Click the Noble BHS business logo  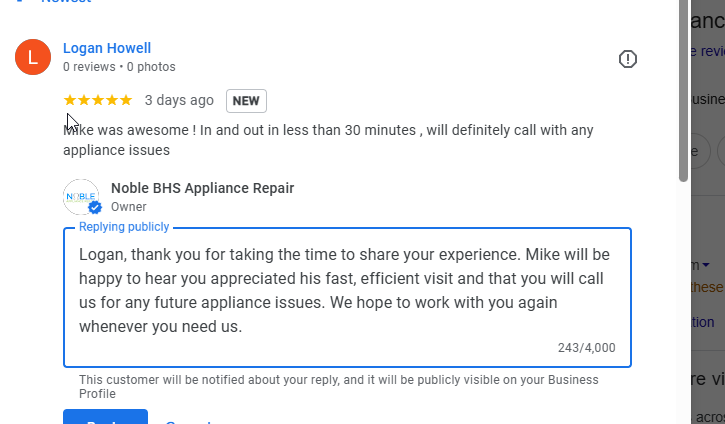tap(81, 197)
